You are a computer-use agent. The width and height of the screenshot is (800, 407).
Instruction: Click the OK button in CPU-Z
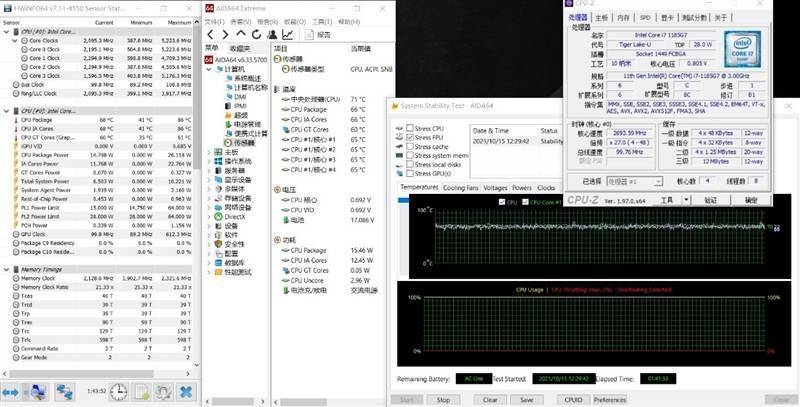click(751, 200)
